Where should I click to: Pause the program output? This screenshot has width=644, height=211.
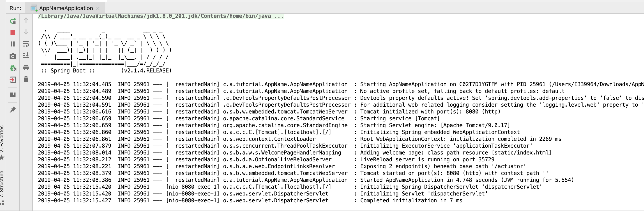coord(13,44)
